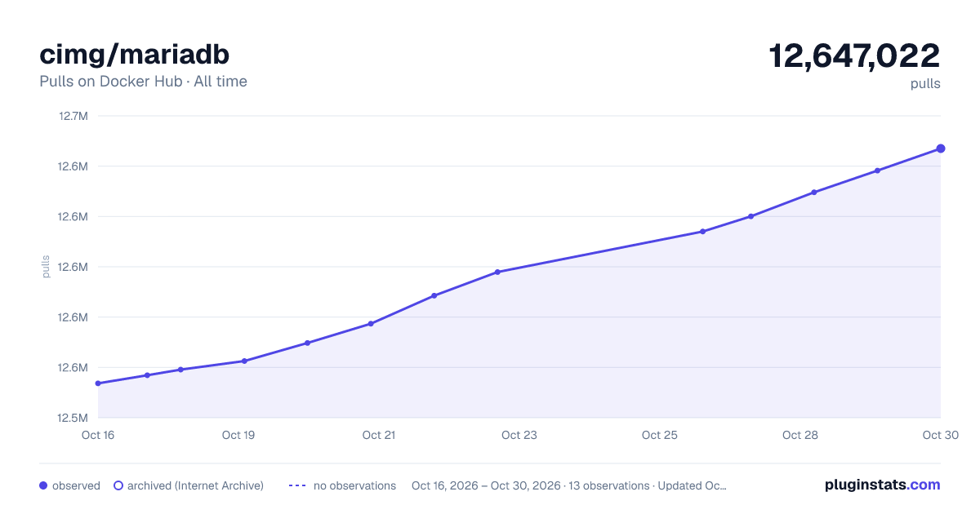Image resolution: width=980 pixels, height=514 pixels.
Task: Click the Oct 19 x-axis label
Action: tap(238, 435)
